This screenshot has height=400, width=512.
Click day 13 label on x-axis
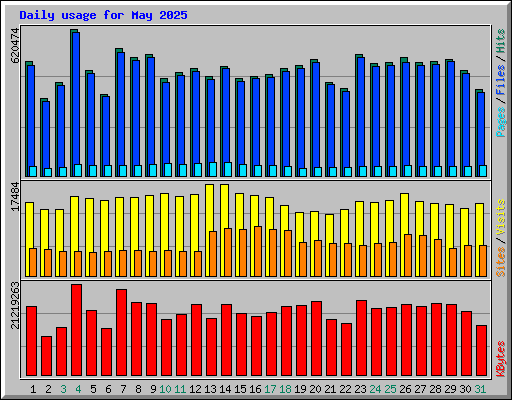210,389
